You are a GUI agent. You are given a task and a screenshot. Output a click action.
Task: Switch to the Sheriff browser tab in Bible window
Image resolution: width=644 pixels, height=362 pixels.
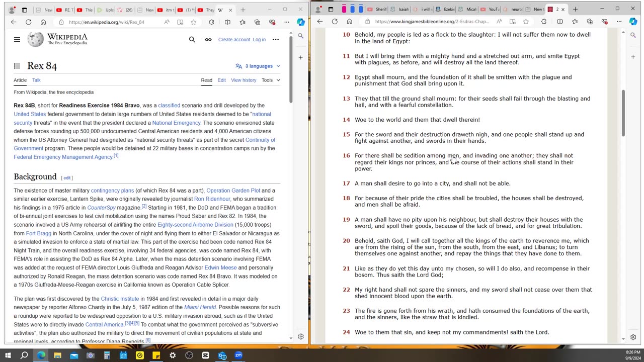point(377,10)
